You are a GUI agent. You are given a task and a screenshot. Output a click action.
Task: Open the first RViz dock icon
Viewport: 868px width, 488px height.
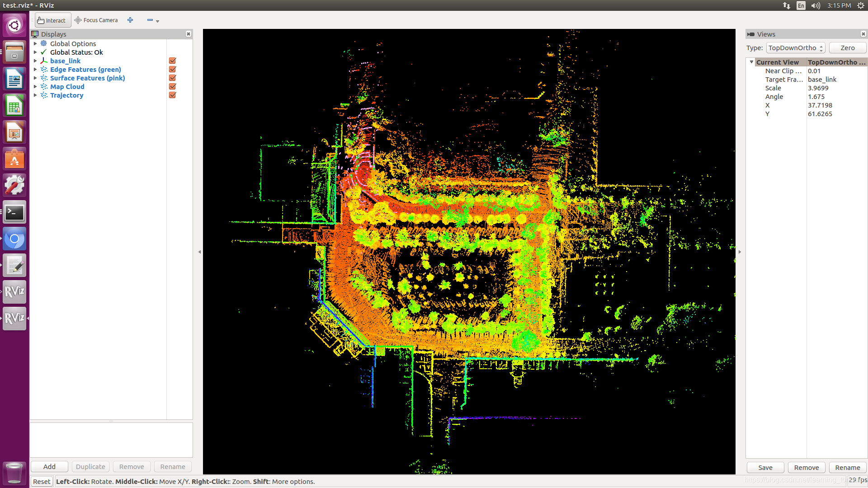coord(14,291)
